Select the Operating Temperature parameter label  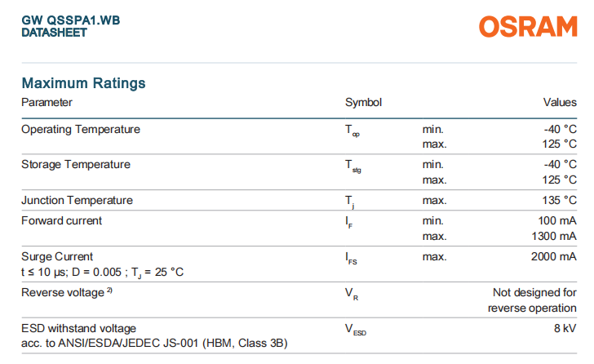tap(80, 129)
